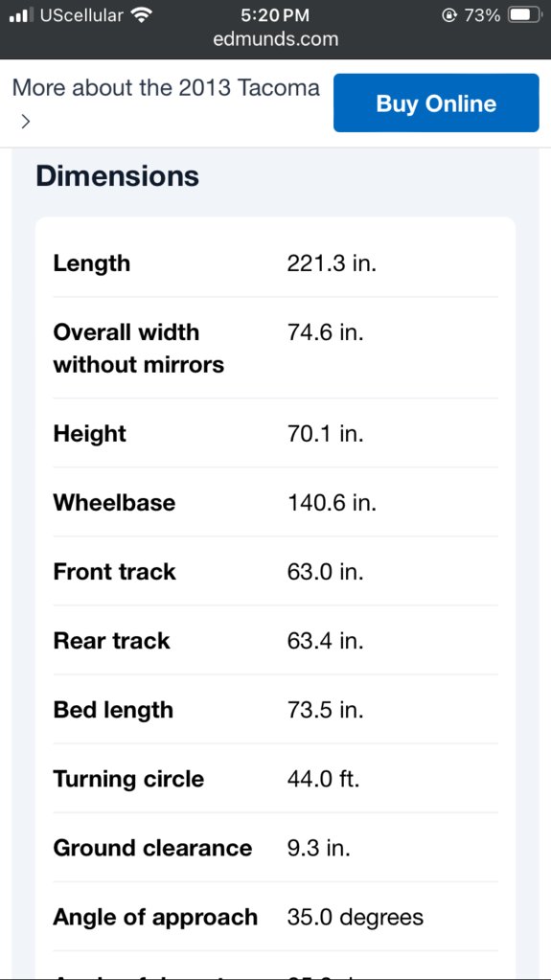Tap the Rear track 63.4 in. value
Image resolution: width=551 pixels, height=980 pixels.
(x=325, y=641)
